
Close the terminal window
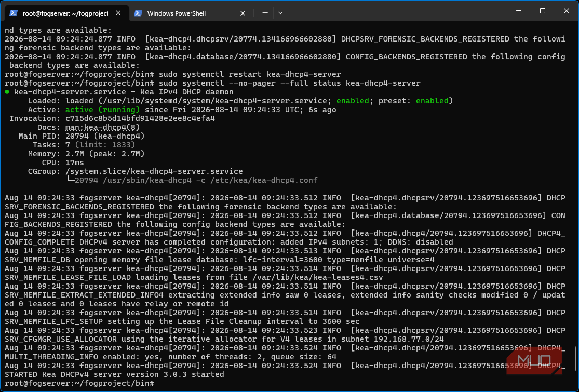566,11
